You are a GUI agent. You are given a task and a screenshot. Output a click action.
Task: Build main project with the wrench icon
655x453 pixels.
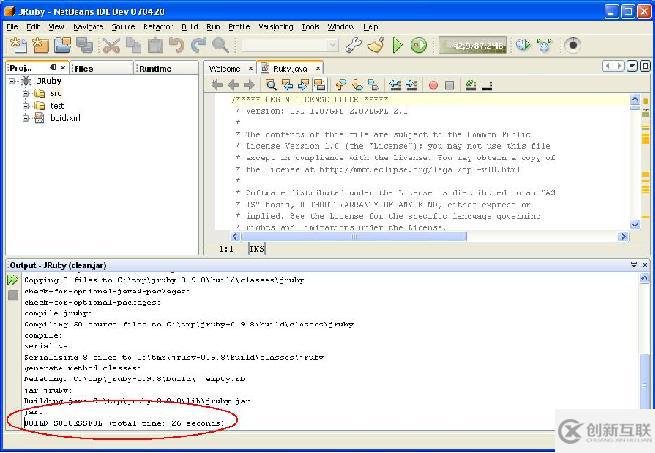point(354,45)
